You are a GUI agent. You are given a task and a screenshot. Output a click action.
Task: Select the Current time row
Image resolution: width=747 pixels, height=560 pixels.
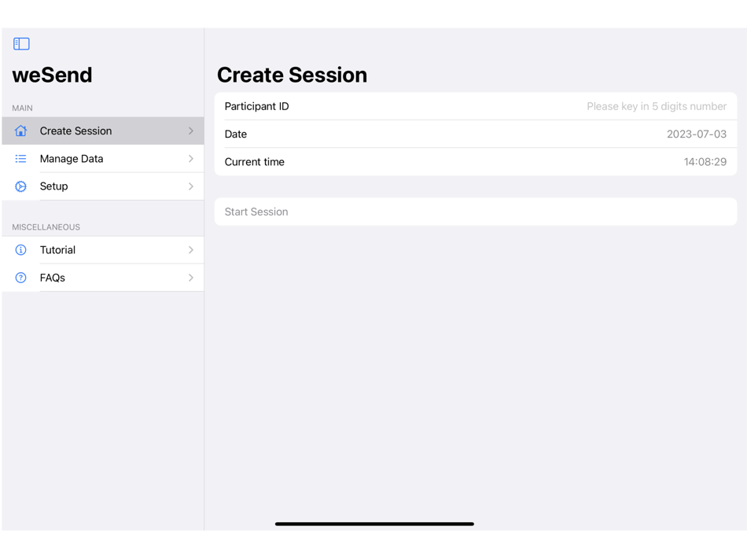(476, 161)
